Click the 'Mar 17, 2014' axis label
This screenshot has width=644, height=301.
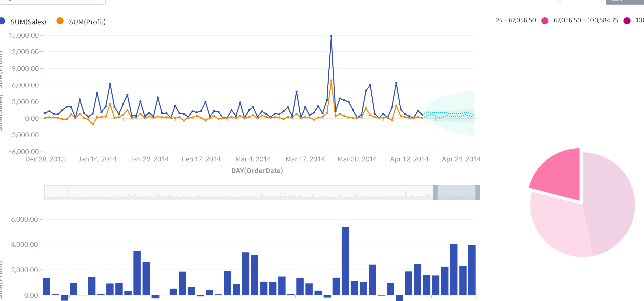(x=306, y=159)
